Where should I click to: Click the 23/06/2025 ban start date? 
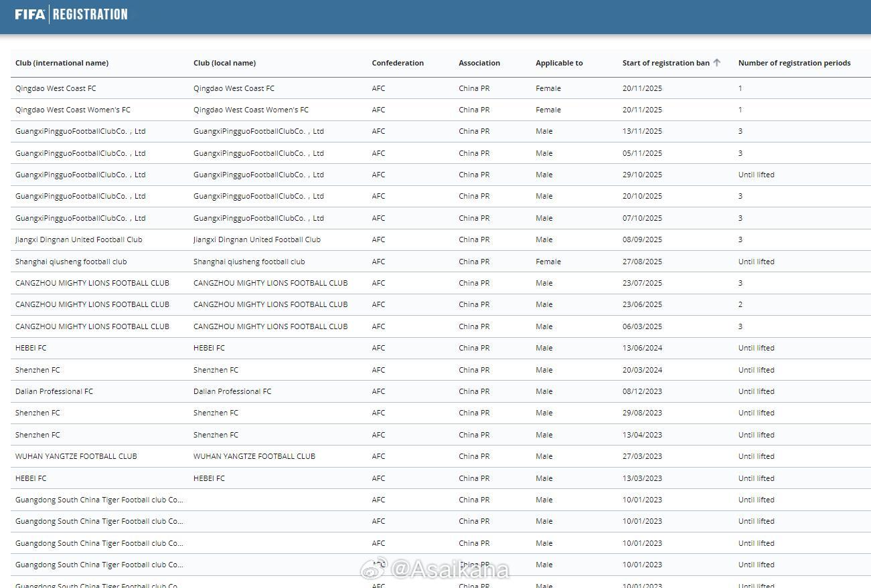642,304
